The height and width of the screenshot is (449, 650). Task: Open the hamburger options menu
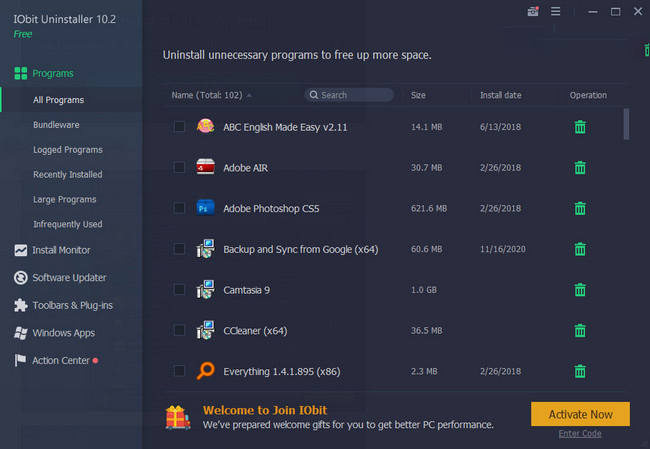pyautogui.click(x=555, y=11)
